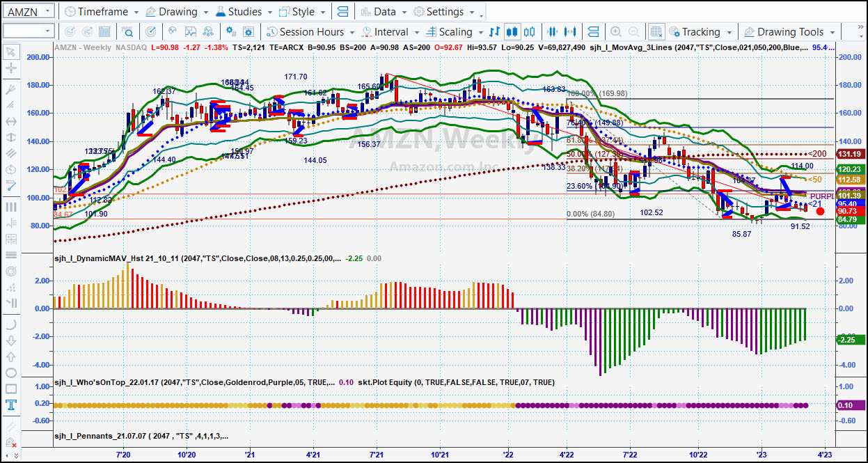The width and height of the screenshot is (868, 463).
Task: Pick the blue trend line tool
Action: click(x=11, y=185)
